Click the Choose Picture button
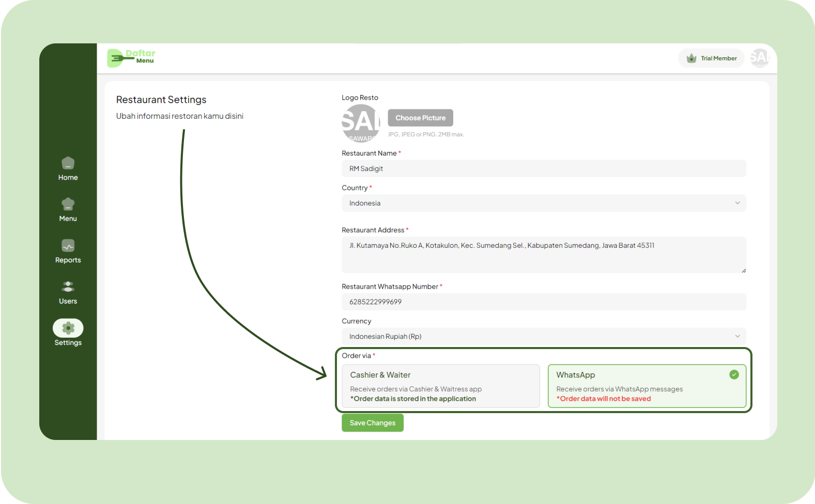815x504 pixels. pyautogui.click(x=420, y=118)
